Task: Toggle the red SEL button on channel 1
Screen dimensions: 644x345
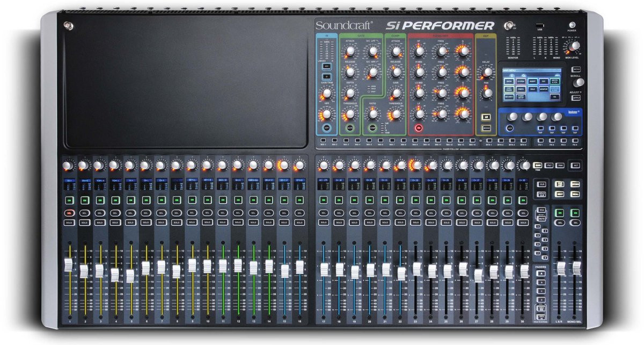Action: tap(69, 213)
